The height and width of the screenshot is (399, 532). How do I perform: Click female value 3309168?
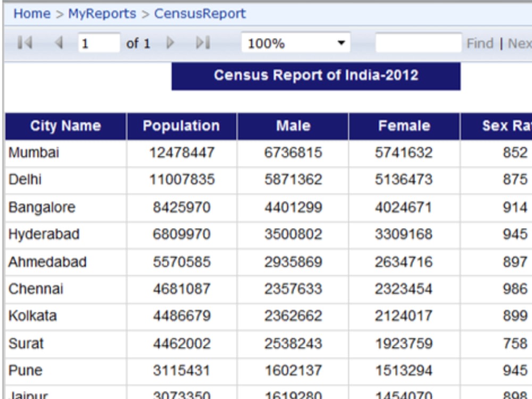pos(404,235)
